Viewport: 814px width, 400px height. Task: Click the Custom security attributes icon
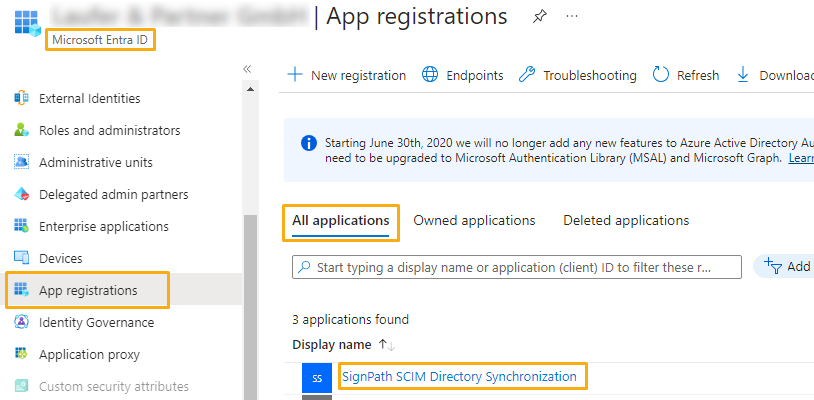pos(21,386)
